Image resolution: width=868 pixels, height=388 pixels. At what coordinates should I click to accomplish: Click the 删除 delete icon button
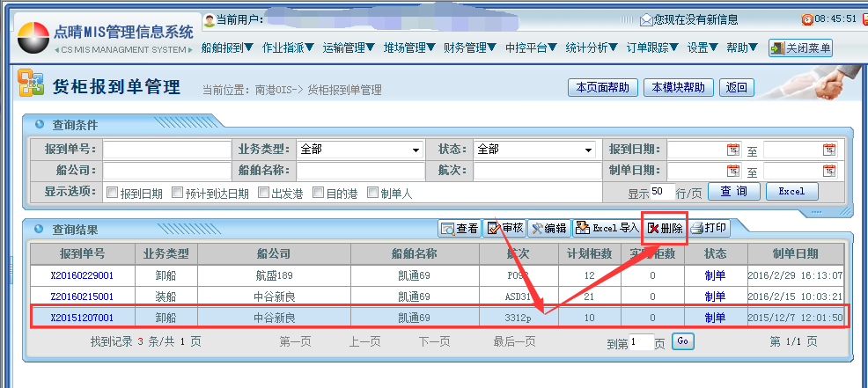coord(664,229)
